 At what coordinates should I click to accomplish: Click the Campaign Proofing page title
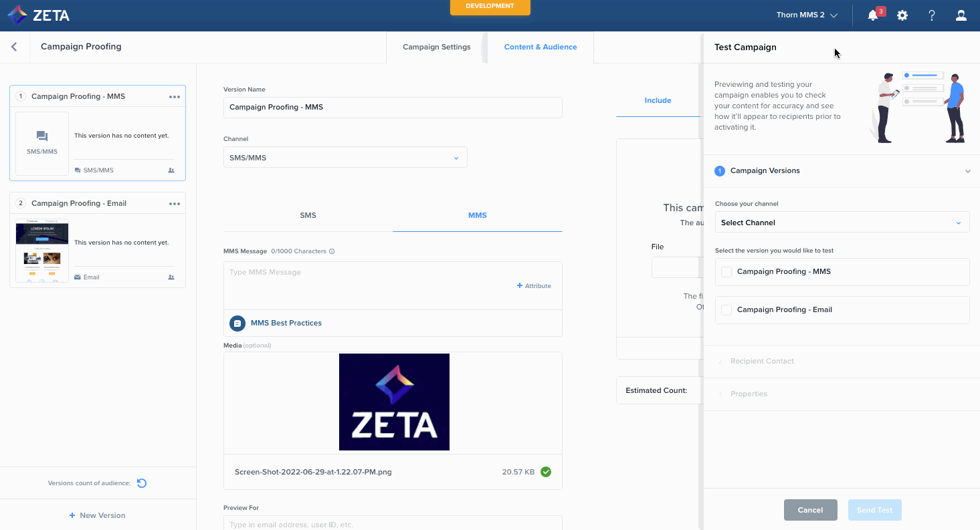[x=81, y=47]
